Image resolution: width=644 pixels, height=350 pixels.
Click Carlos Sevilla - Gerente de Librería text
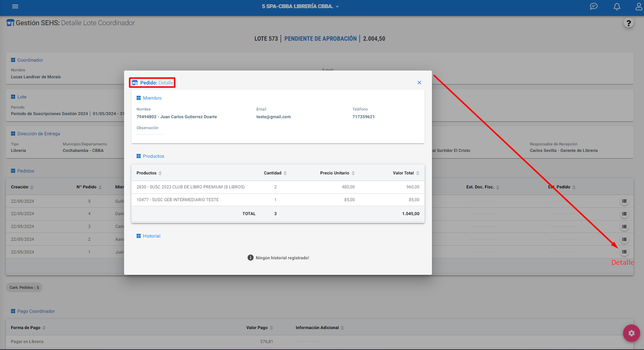click(563, 151)
